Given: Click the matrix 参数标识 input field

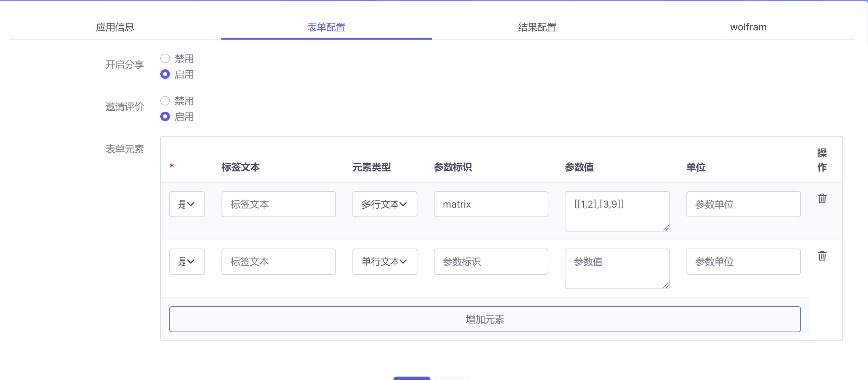Looking at the screenshot, I should [x=491, y=204].
